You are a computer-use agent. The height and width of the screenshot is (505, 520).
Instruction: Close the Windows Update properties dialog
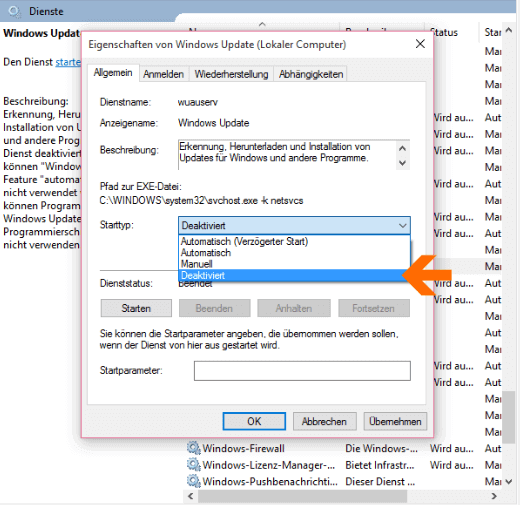coord(420,44)
